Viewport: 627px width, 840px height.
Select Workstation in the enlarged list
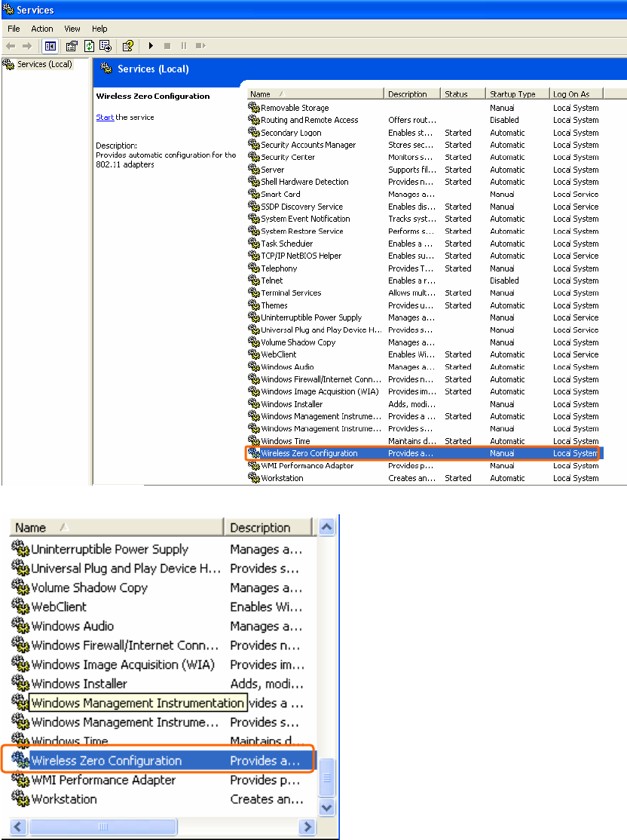point(64,799)
